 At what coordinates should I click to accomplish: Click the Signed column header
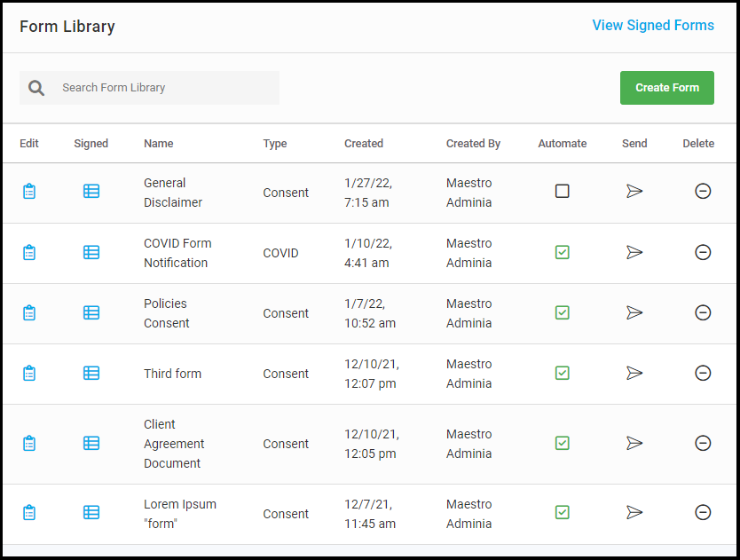(x=91, y=144)
